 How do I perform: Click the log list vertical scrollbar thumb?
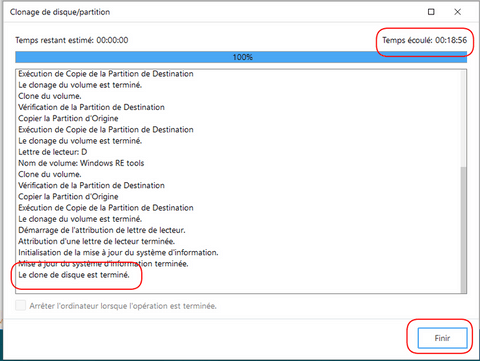463,229
